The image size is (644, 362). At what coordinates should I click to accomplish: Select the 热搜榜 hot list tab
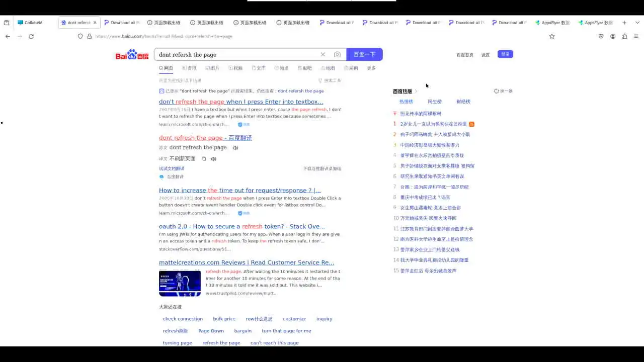(x=406, y=102)
